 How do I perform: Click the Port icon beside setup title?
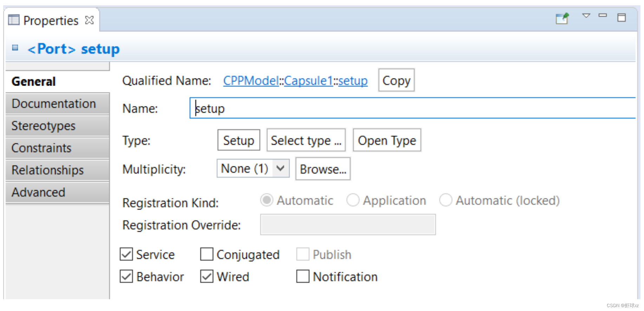(15, 48)
